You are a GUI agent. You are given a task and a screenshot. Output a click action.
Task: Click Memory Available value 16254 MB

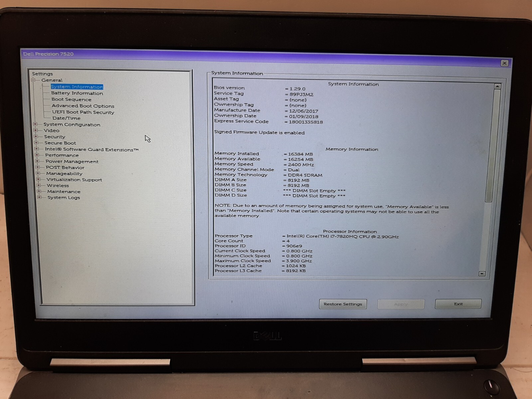coord(301,160)
